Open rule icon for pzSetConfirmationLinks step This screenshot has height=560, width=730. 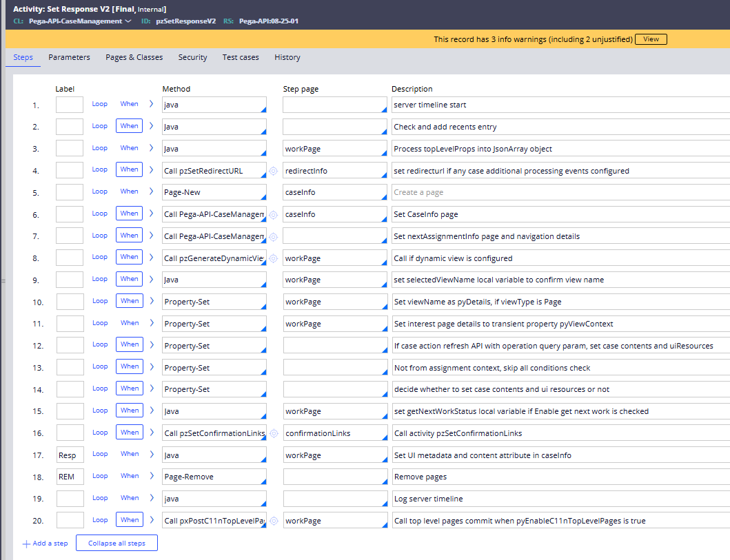pos(274,433)
